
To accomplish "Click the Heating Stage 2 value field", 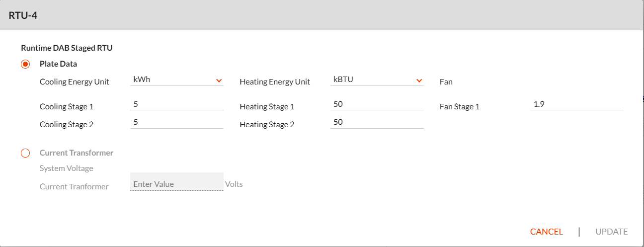I will (377, 122).
